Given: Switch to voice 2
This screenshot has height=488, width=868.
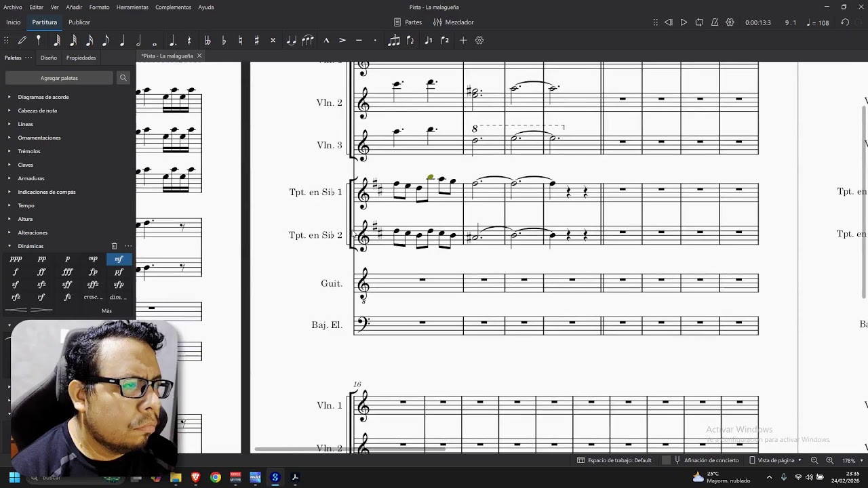Looking at the screenshot, I should 445,41.
